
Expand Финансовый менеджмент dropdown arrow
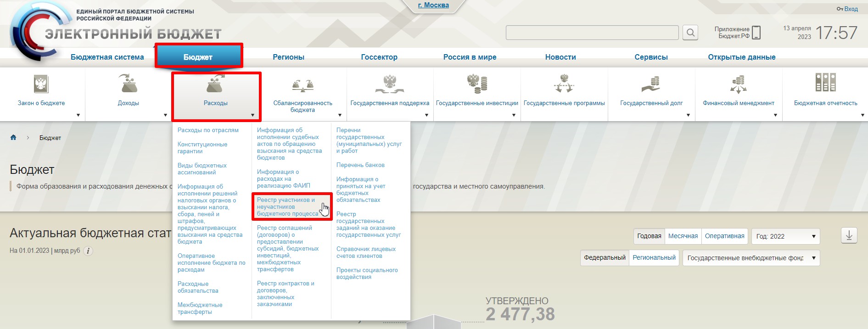775,115
